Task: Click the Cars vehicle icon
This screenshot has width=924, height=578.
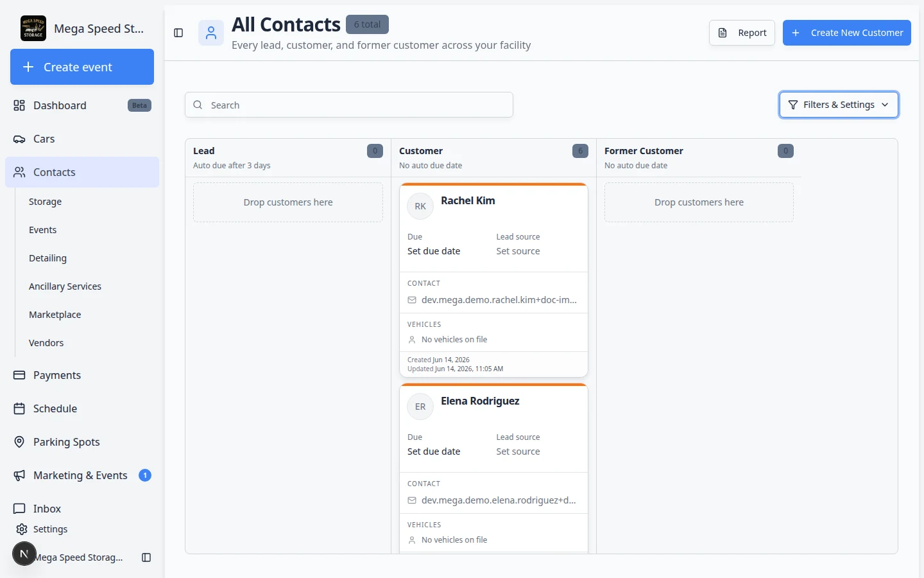Action: pyautogui.click(x=19, y=139)
